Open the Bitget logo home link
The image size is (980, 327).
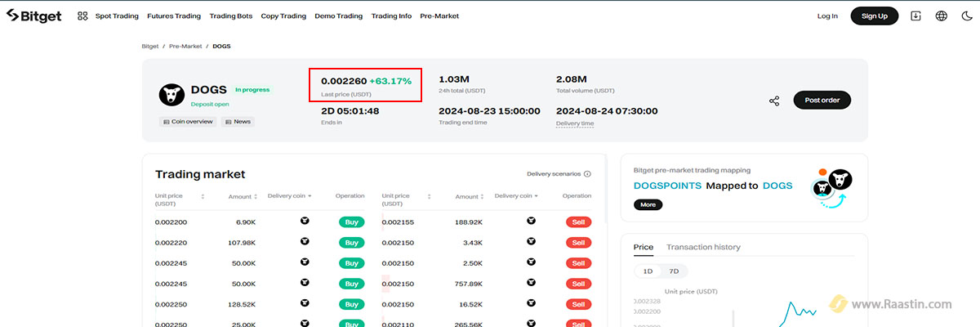(34, 16)
